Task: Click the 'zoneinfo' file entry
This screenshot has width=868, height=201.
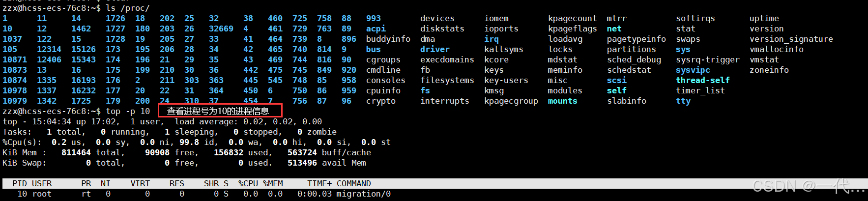Action: (769, 70)
